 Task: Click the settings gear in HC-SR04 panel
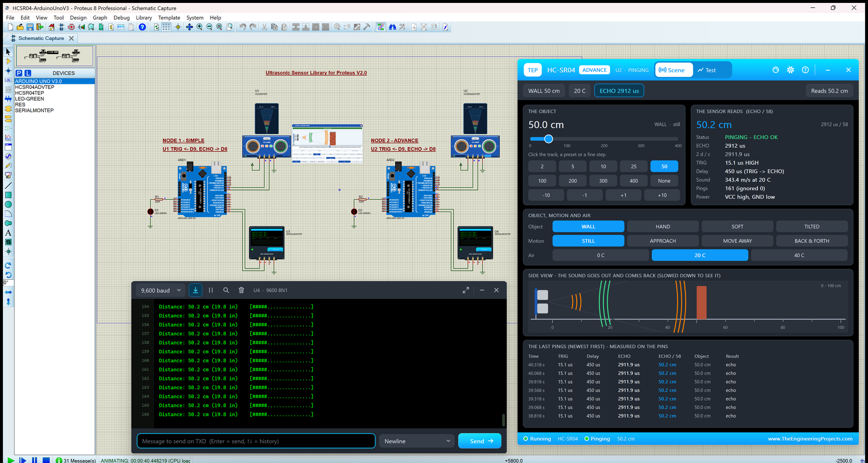(790, 70)
